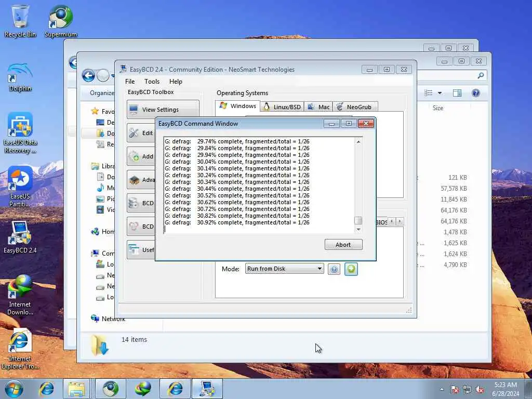532x399 pixels.
Task: Click the Explorer help question mark icon
Action: (476, 93)
